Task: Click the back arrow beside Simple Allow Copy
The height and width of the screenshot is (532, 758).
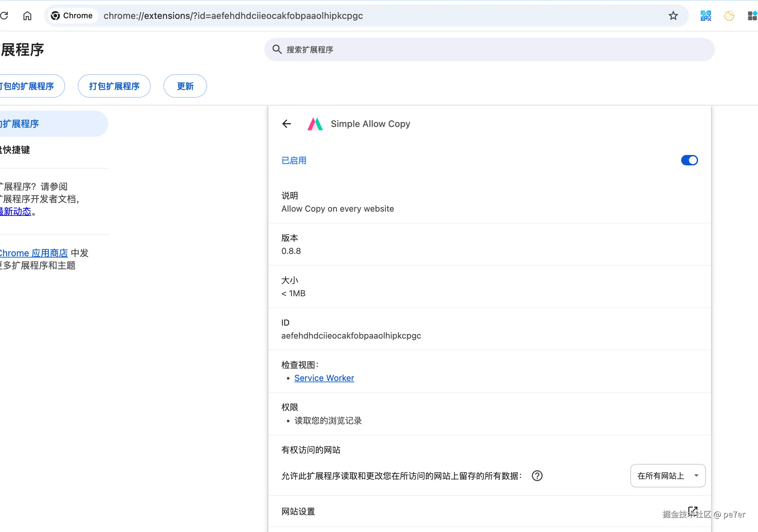Action: click(x=287, y=124)
